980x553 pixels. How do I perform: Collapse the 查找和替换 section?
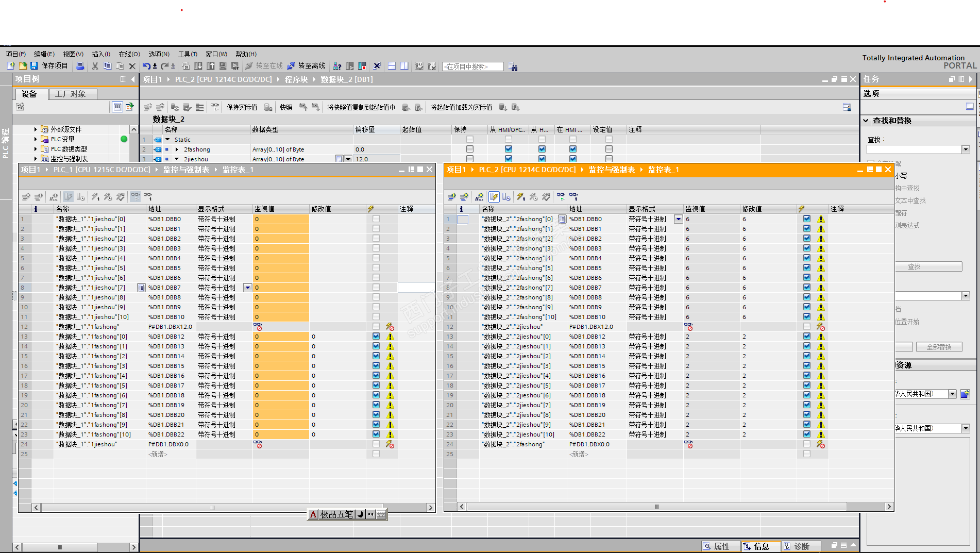tap(866, 121)
